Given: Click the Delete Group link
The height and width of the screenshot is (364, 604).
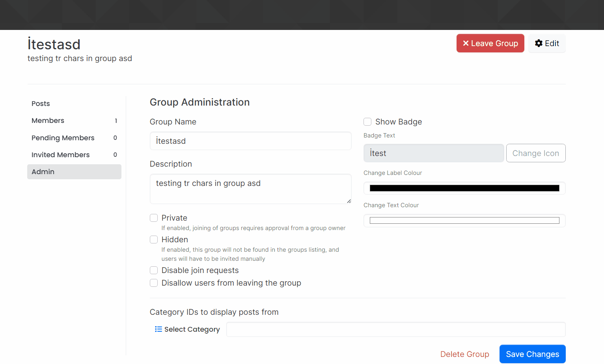Looking at the screenshot, I should [464, 354].
